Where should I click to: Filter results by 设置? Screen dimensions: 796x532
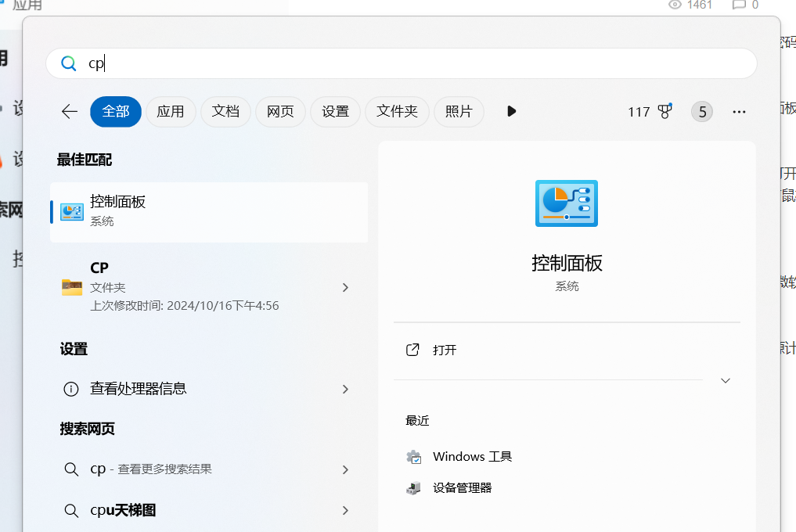coord(336,112)
